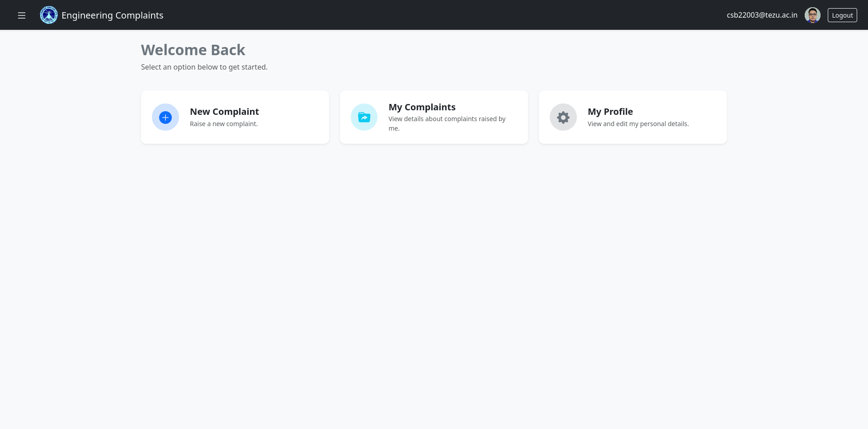Click the Engineering Complaints site title

click(x=112, y=15)
